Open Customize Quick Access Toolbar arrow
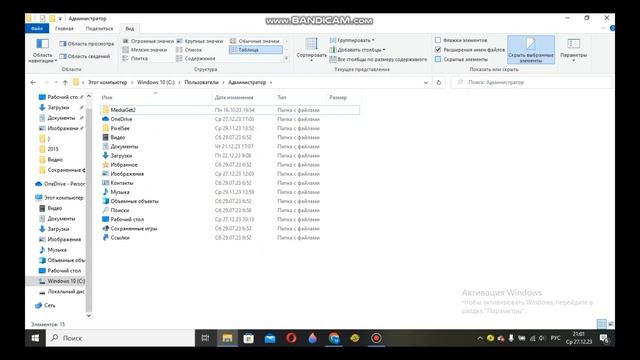 click(60, 18)
